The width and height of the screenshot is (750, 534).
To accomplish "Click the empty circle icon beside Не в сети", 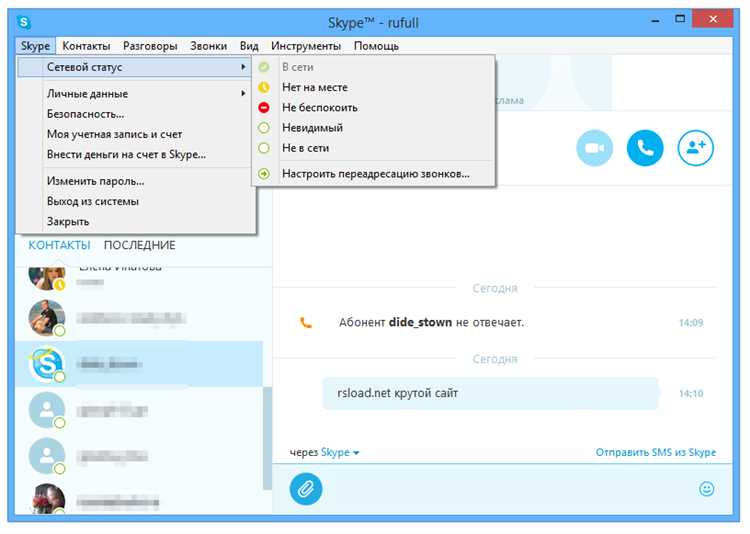I will 264,148.
